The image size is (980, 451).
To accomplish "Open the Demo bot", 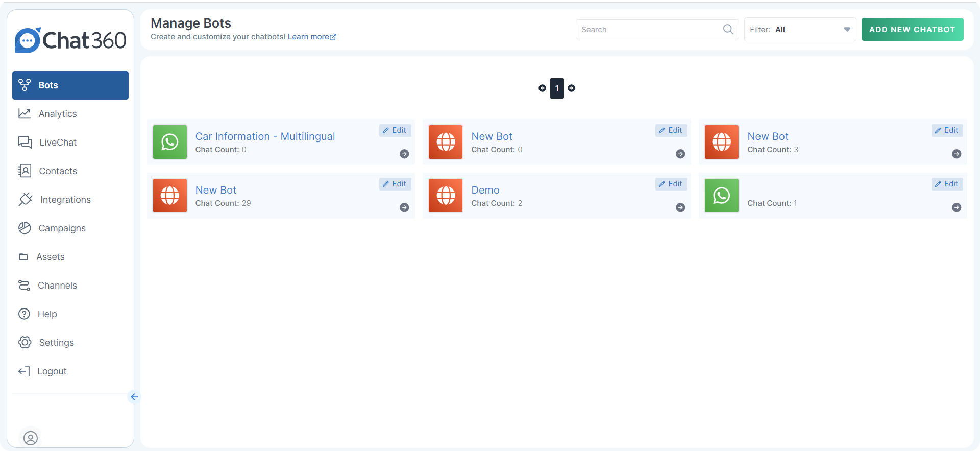I will (485, 190).
